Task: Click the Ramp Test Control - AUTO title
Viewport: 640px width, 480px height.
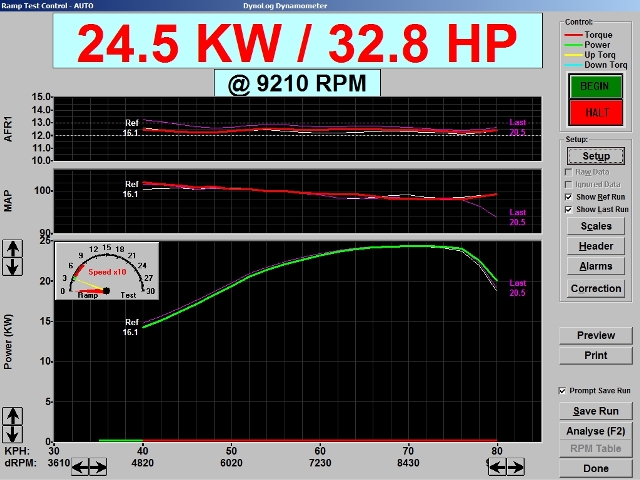Action: pos(47,6)
